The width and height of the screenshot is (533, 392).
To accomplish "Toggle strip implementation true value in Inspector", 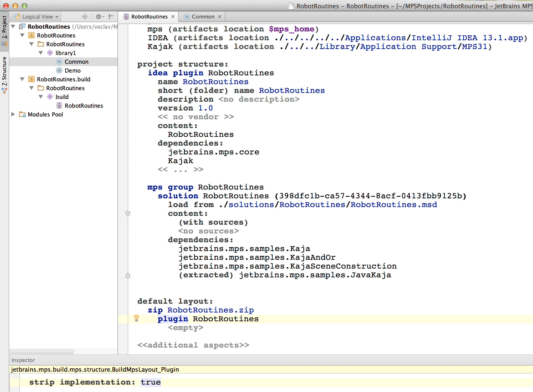I will 150,382.
